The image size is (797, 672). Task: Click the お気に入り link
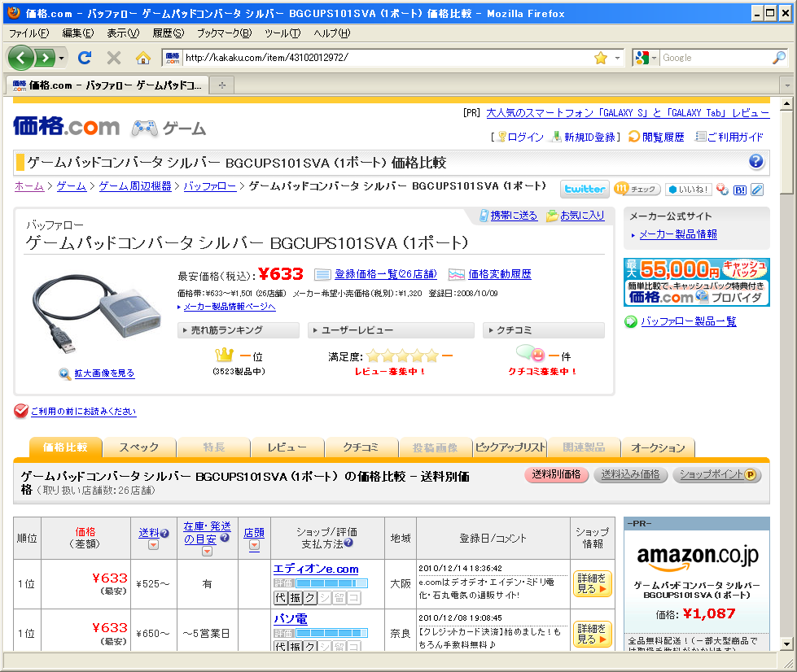tap(583, 216)
